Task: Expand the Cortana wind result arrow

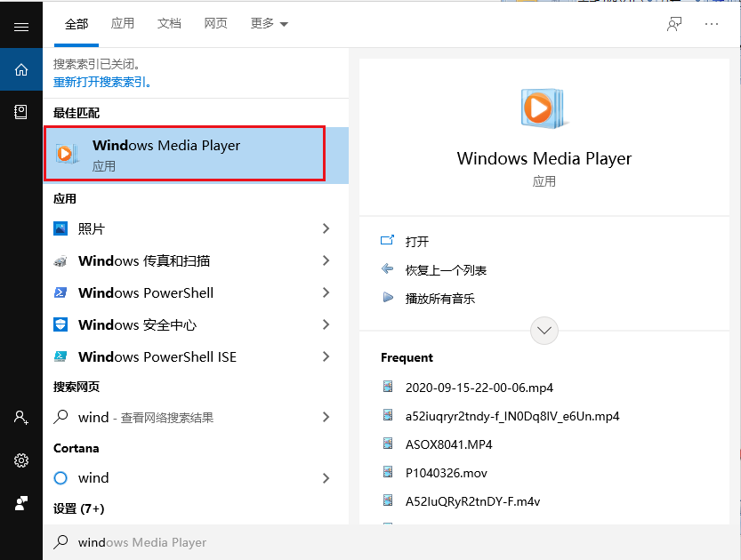Action: (326, 478)
